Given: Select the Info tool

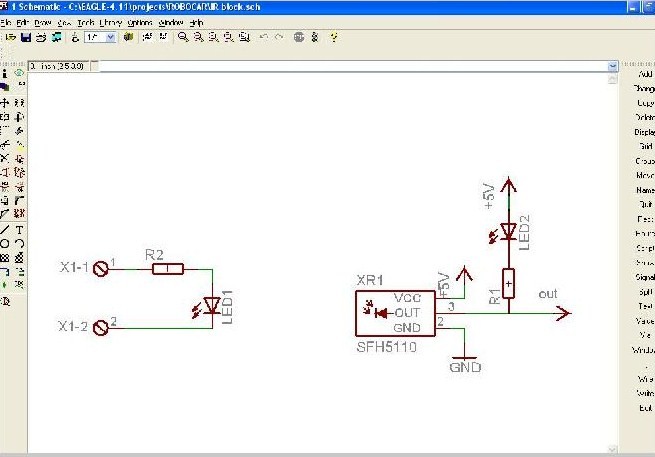Looking at the screenshot, I should click(5, 73).
